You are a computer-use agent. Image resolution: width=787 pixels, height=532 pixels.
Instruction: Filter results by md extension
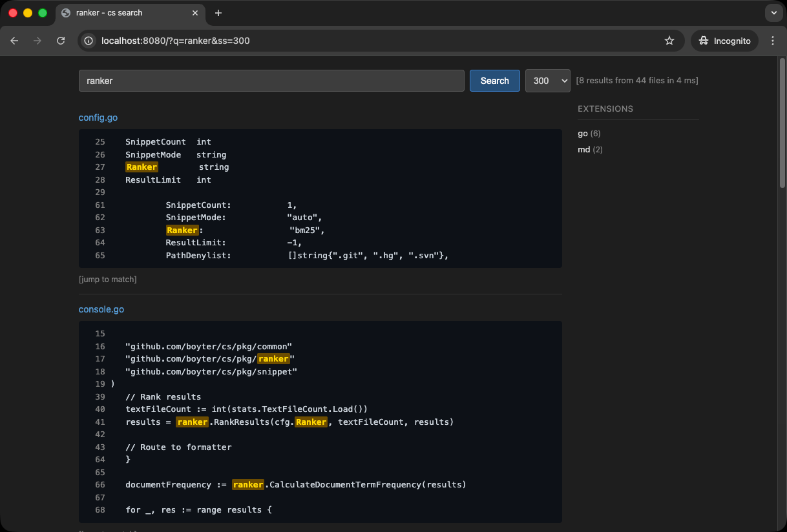tap(582, 149)
